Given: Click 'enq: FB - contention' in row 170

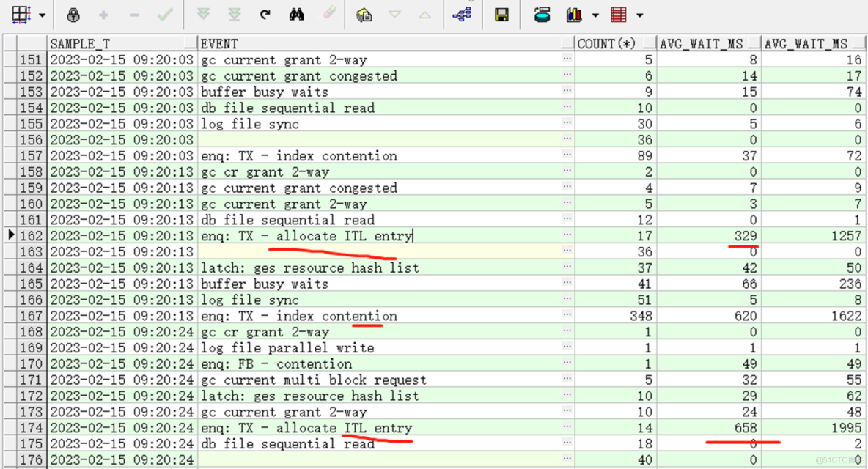Looking at the screenshot, I should (276, 364).
